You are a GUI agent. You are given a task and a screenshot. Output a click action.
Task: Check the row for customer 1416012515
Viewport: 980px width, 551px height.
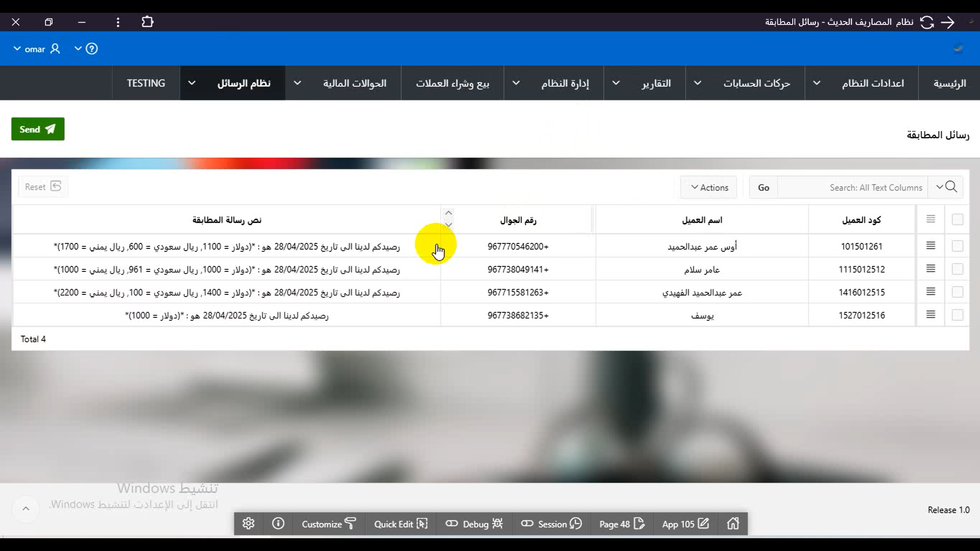point(957,292)
